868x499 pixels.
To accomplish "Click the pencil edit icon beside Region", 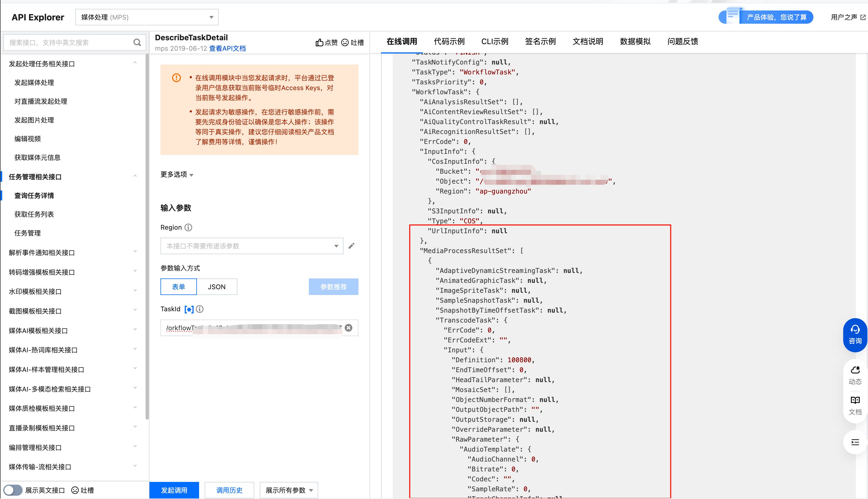I will coord(351,246).
